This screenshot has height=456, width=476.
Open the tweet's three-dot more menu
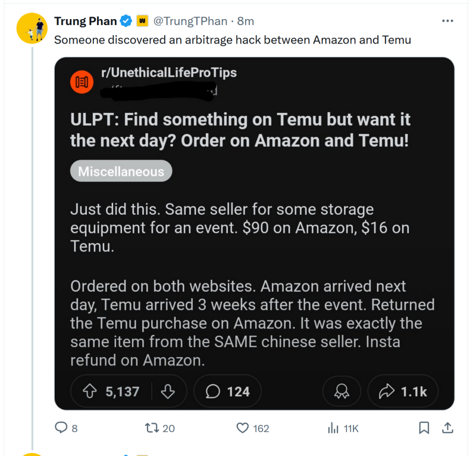click(447, 21)
